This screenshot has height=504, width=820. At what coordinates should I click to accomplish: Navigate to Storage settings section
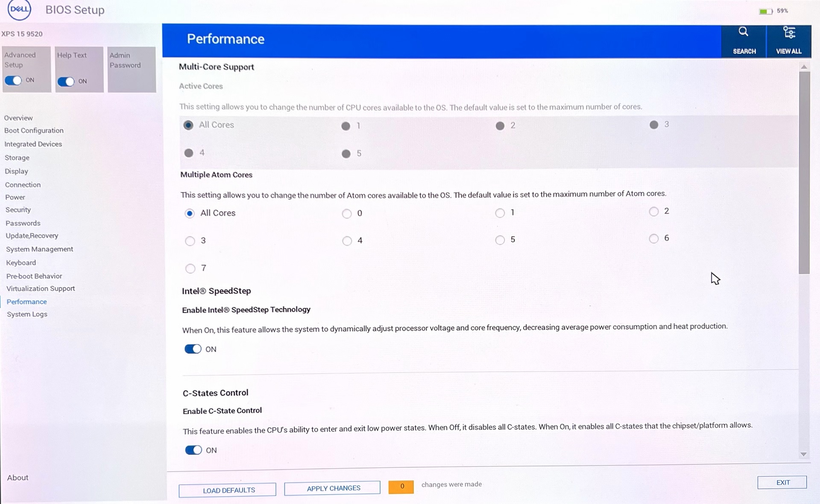click(x=16, y=157)
